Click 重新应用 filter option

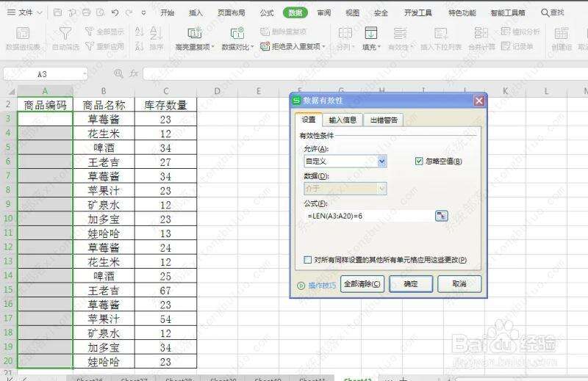coord(104,46)
